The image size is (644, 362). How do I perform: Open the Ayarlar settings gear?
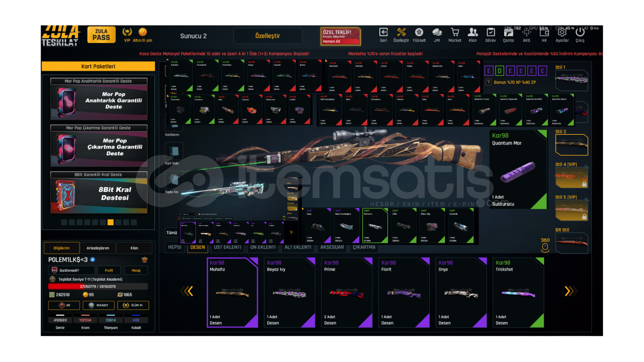(x=562, y=33)
